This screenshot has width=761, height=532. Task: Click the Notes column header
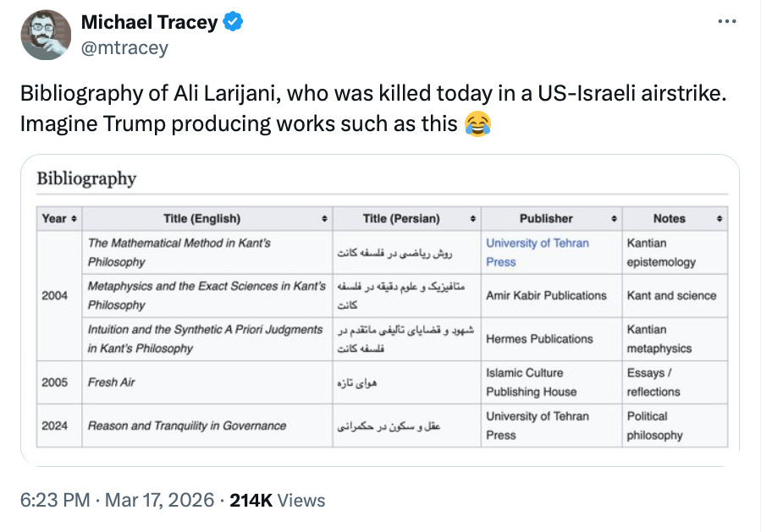coord(669,218)
